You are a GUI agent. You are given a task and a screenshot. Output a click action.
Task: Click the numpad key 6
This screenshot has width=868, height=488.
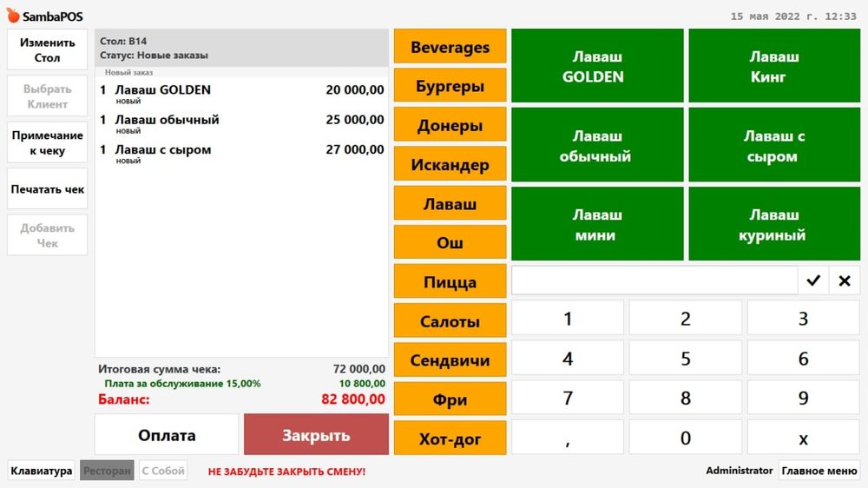tap(803, 358)
